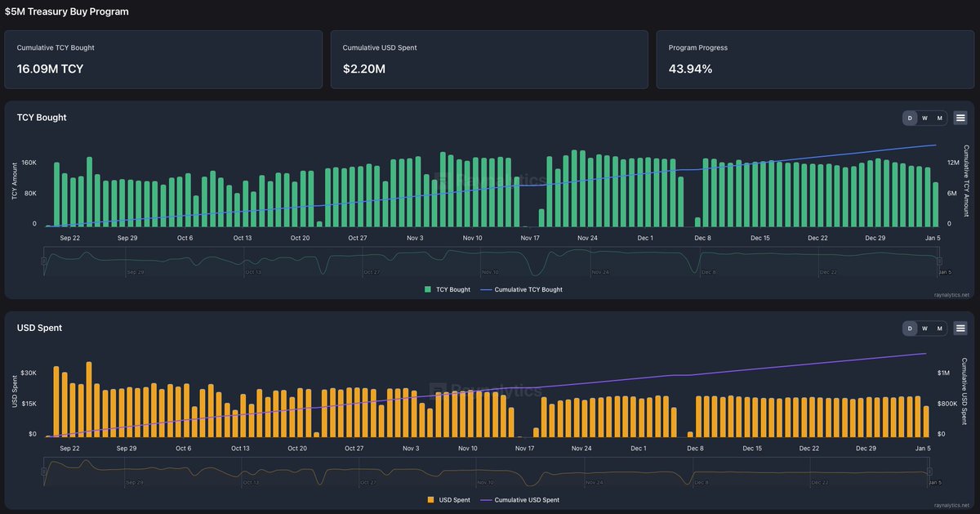The height and width of the screenshot is (514, 980).
Task: Click 'Dec 8' axis label in TCY Bought chart
Action: tap(702, 238)
